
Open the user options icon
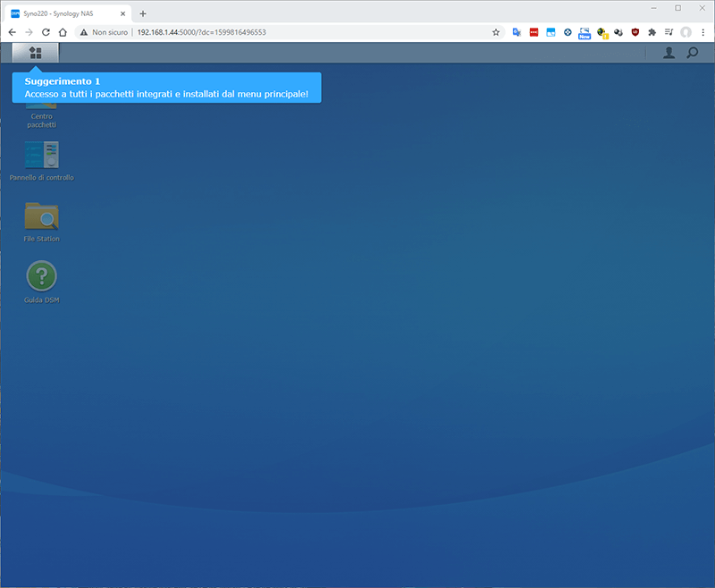click(x=669, y=53)
